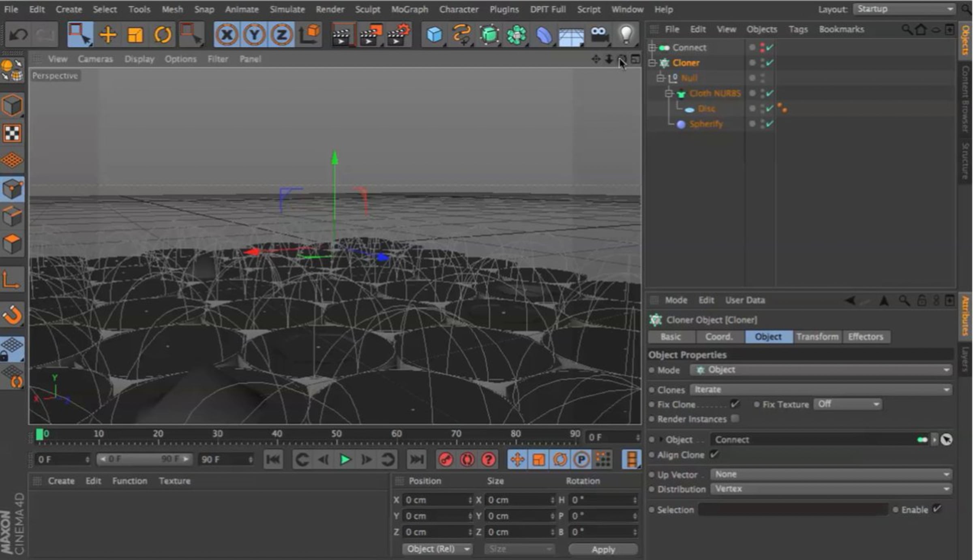
Task: Add a light object
Action: 626,35
